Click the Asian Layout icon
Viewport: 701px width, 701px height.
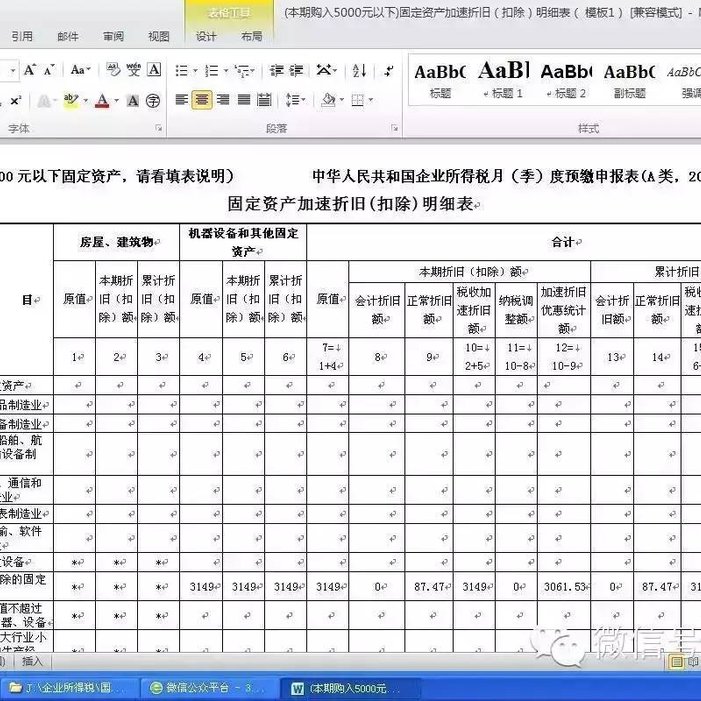[324, 70]
